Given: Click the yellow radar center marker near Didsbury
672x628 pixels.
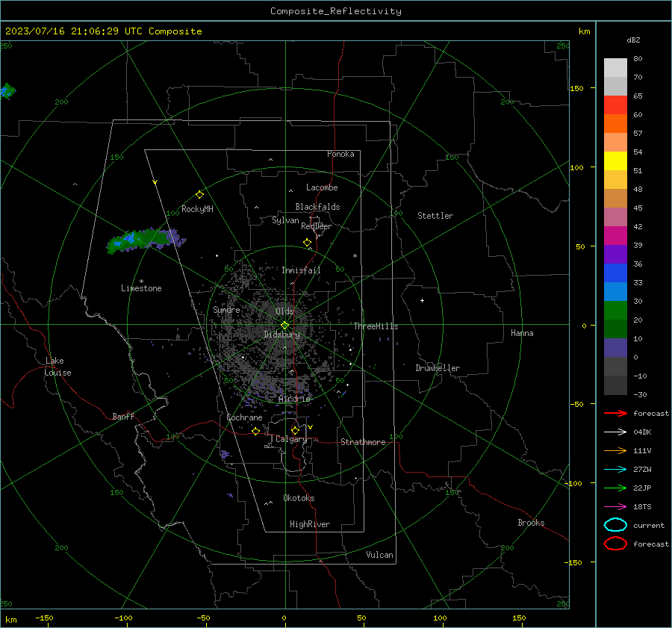Looking at the screenshot, I should pyautogui.click(x=284, y=326).
